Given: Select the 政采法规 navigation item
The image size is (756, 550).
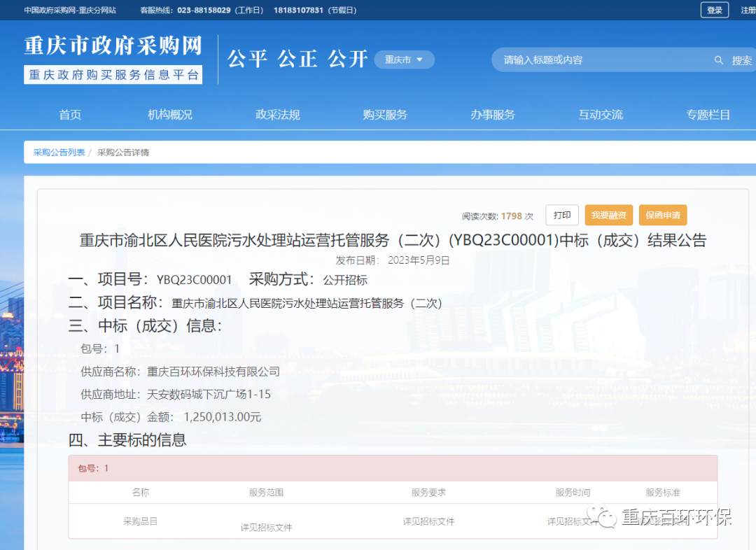Looking at the screenshot, I should 278,114.
